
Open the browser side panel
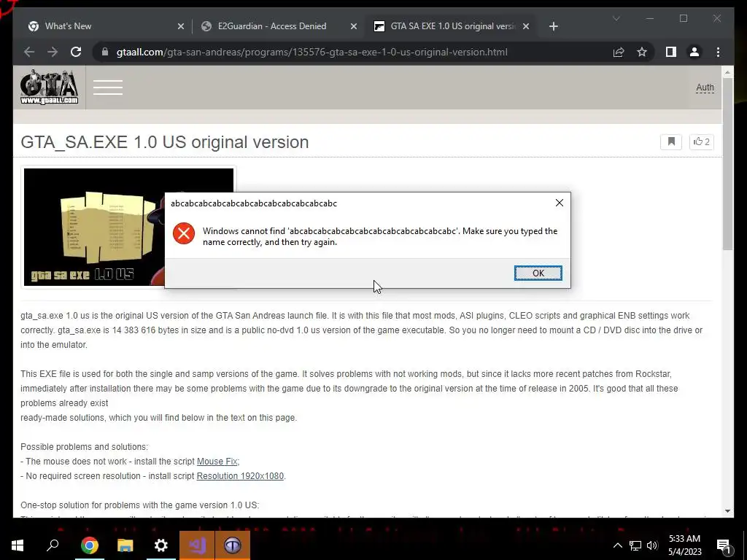pos(671,52)
